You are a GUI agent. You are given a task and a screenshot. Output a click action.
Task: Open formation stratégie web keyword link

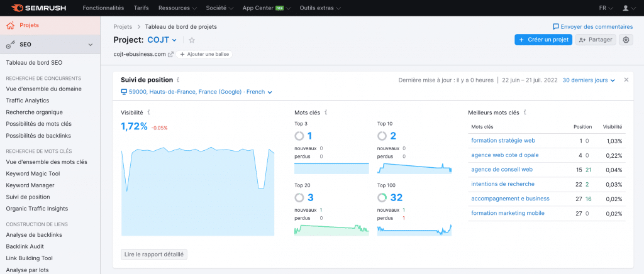point(502,141)
